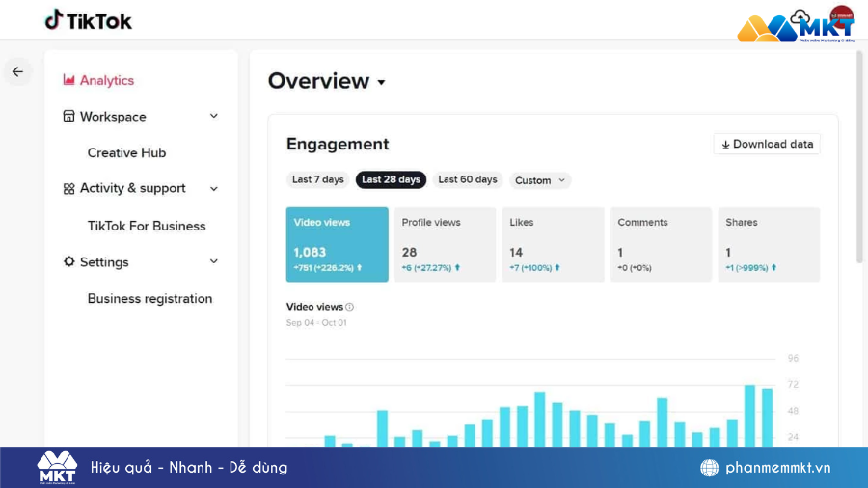Image resolution: width=868 pixels, height=488 pixels.
Task: Click the Download data button
Action: coord(767,145)
